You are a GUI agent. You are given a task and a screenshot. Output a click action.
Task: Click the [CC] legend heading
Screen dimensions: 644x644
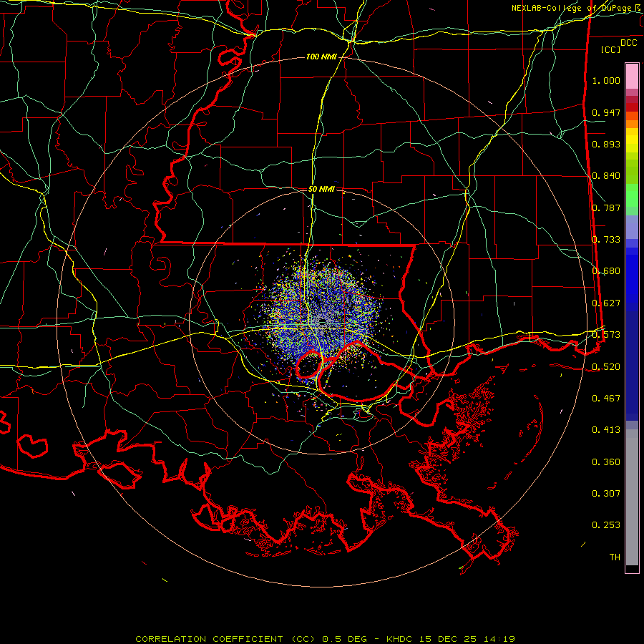coord(610,49)
